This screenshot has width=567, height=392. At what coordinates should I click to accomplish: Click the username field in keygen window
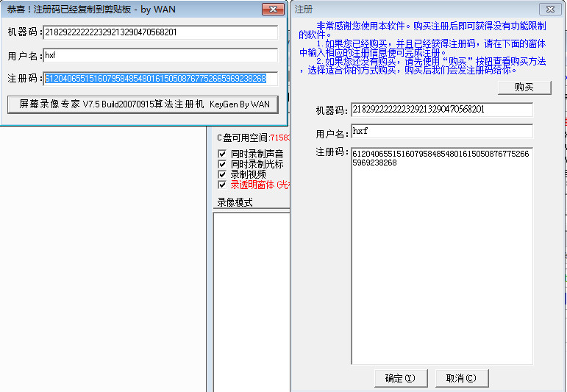[x=160, y=56]
